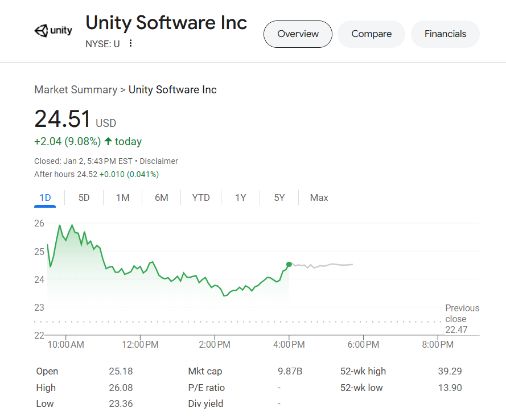Switch to the Compare tab
506x420 pixels.
pos(372,34)
